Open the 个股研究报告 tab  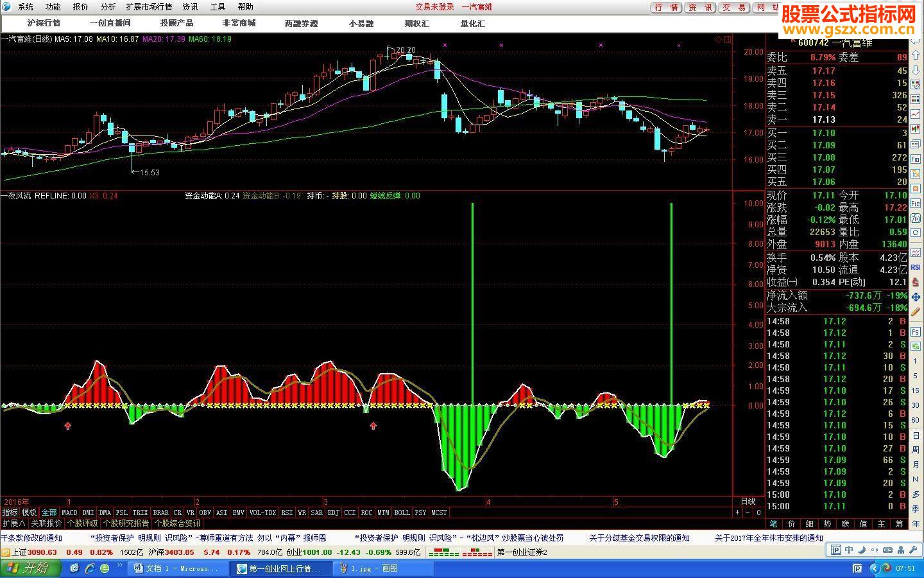126,523
